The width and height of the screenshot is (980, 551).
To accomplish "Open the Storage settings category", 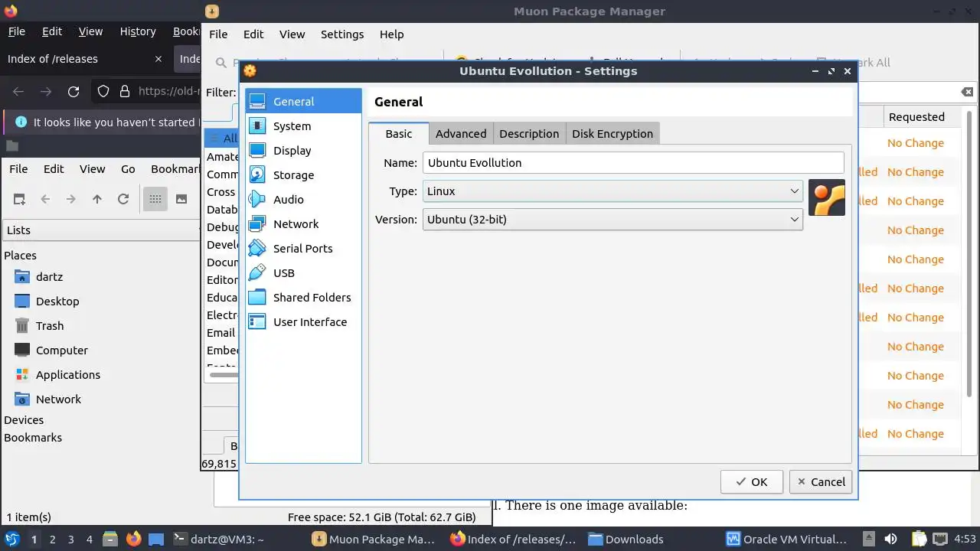I will [303, 174].
